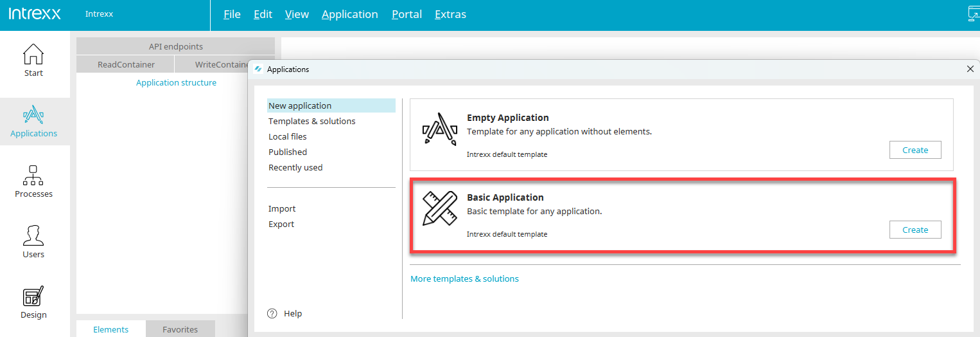This screenshot has height=337, width=980.
Task: Click the monitor icon at top right
Action: (x=974, y=14)
